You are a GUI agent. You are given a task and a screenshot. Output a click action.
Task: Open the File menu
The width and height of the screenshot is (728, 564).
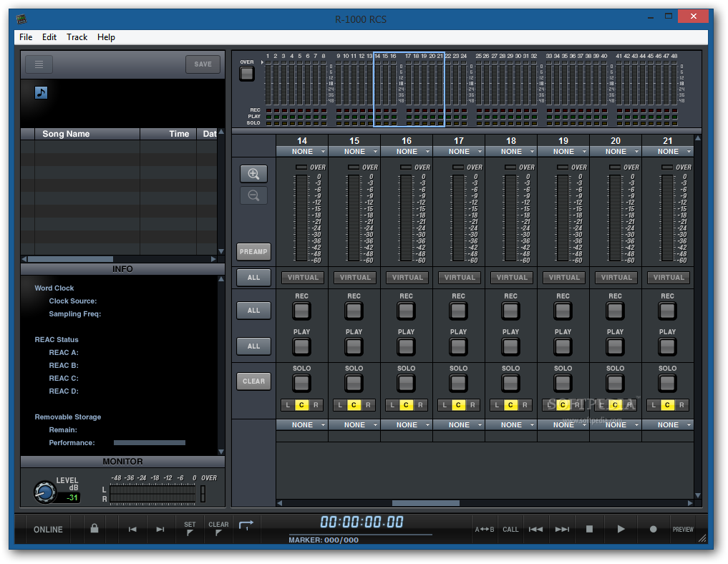(x=26, y=37)
